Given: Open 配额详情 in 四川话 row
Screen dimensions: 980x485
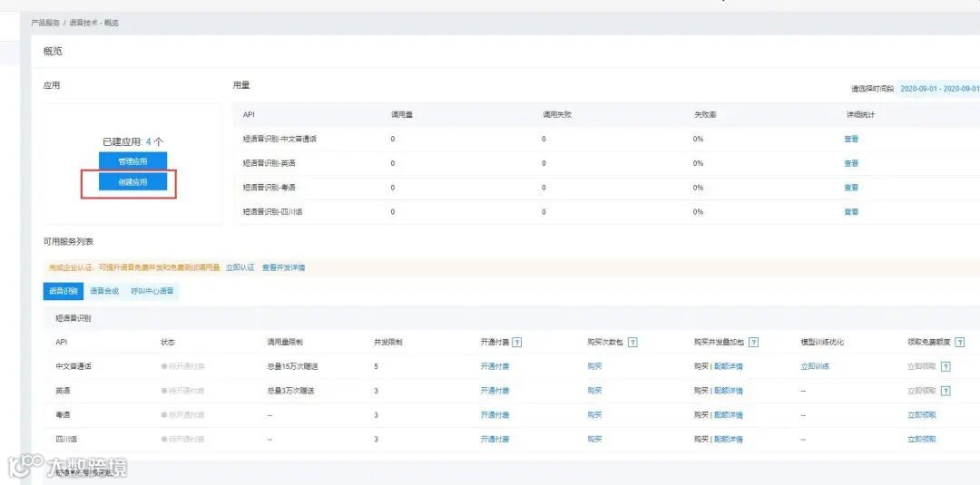Looking at the screenshot, I should pos(729,440).
